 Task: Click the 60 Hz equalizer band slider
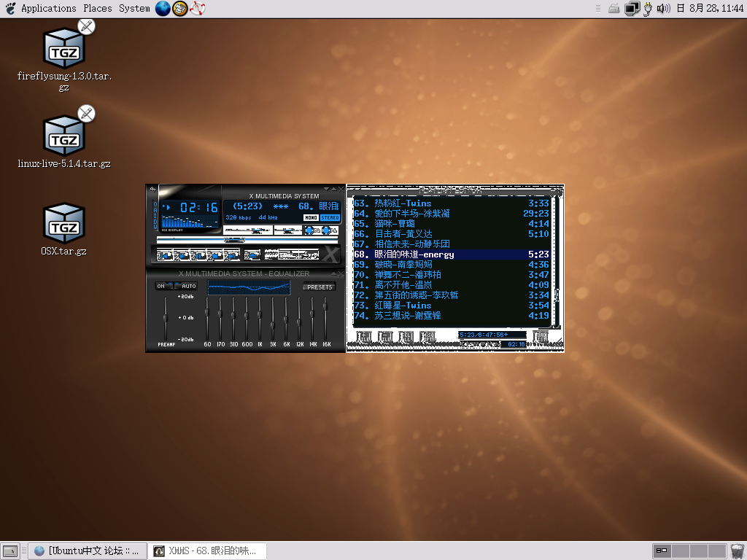(207, 318)
